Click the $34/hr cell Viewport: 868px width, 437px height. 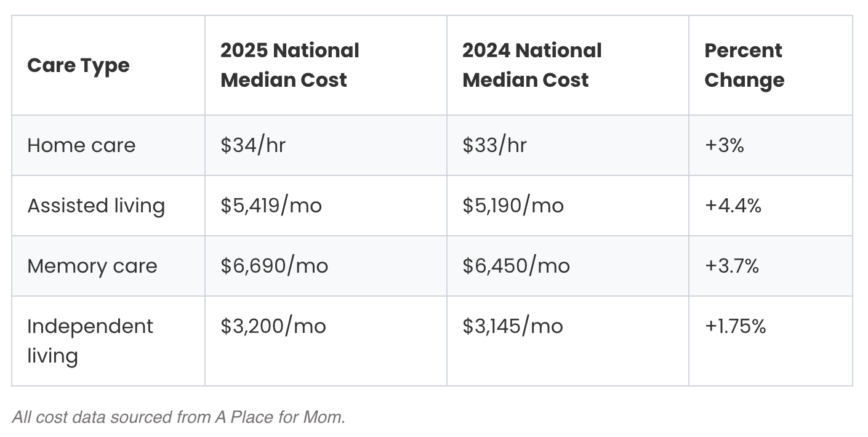point(253,145)
